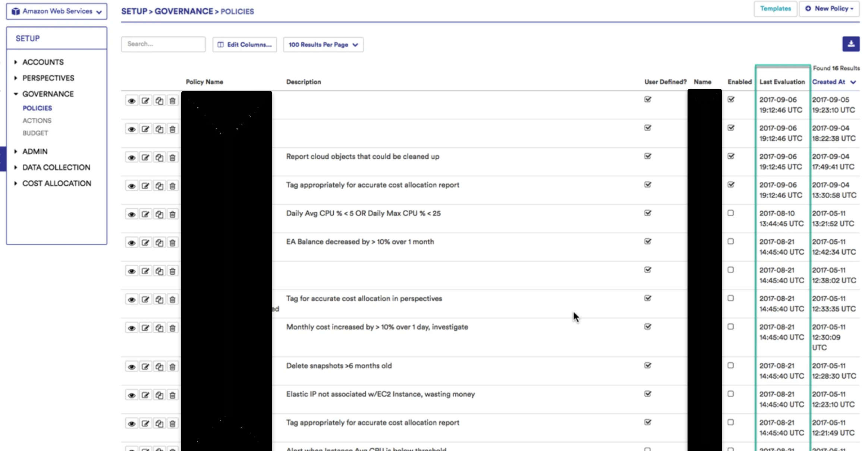Open the 100 Results Per Page dropdown

click(x=323, y=45)
